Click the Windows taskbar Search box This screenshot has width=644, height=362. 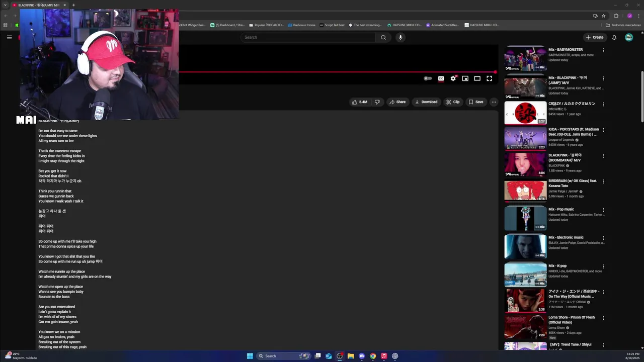pyautogui.click(x=284, y=356)
